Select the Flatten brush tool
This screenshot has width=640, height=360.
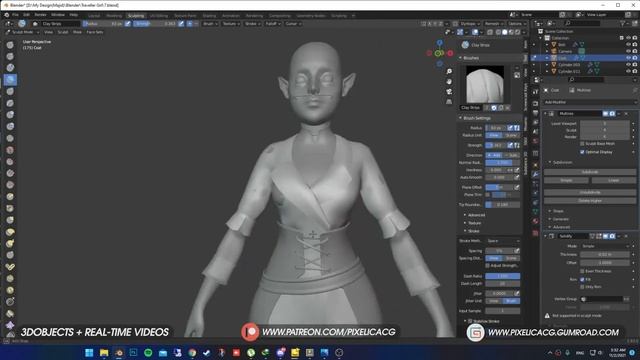[10, 162]
